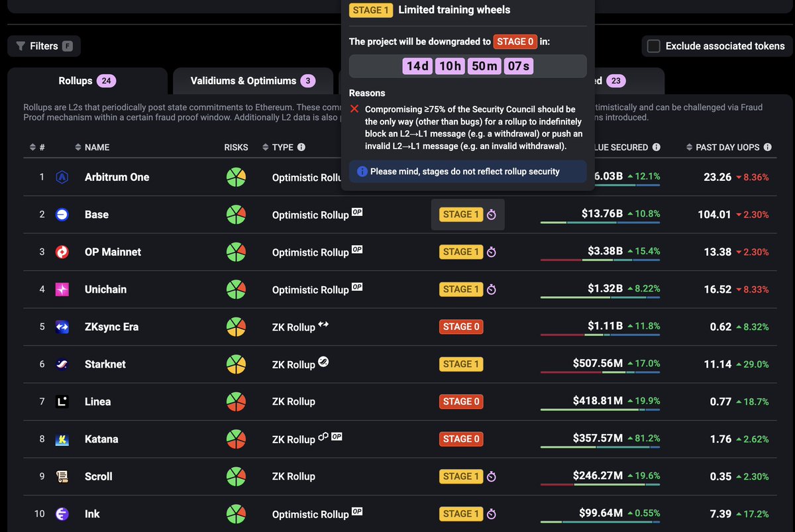Click the Katana project logo
Screen dimensions: 795x532
(62, 439)
